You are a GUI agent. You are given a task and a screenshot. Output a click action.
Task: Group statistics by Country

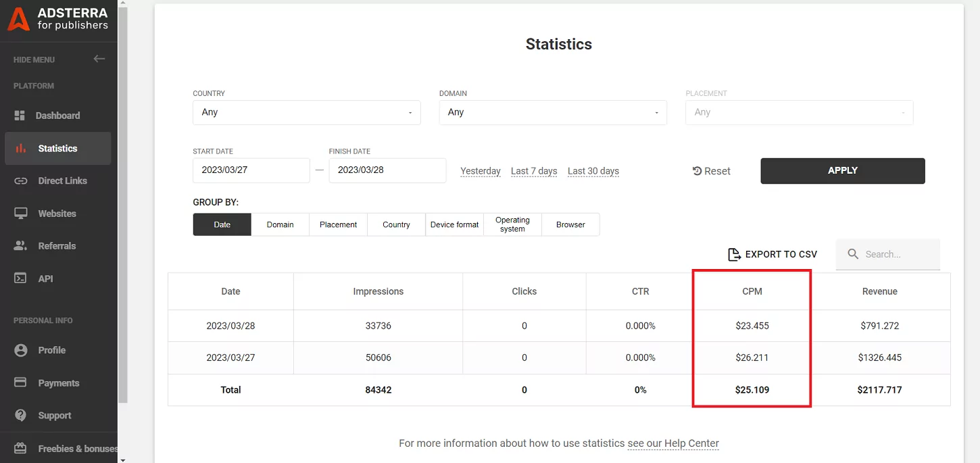tap(396, 224)
